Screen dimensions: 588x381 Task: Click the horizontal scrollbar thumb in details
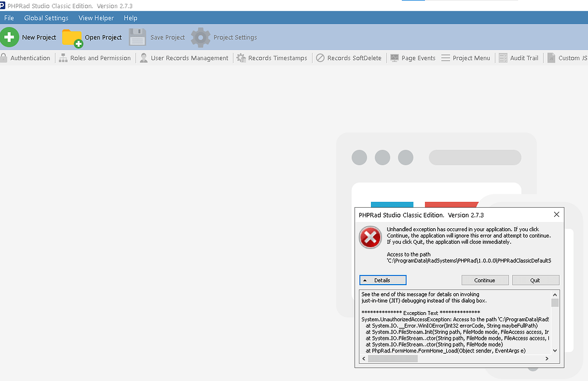click(393, 359)
